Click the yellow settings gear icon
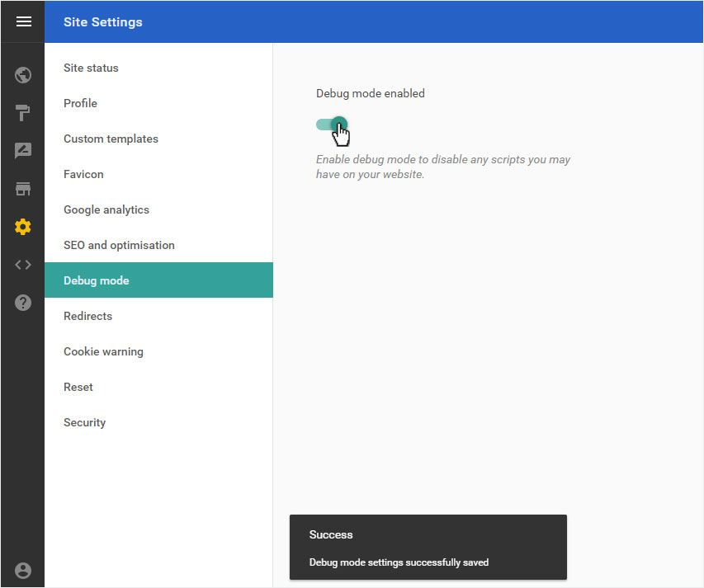 23,227
